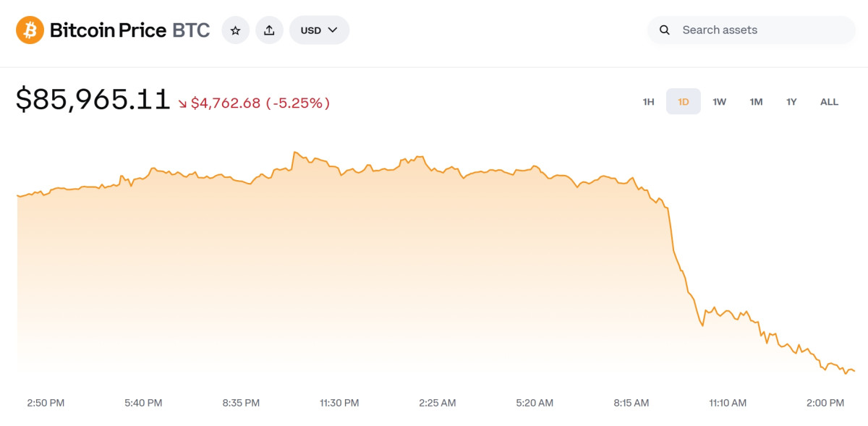Click the 11:30 PM time axis label
The height and width of the screenshot is (426, 868).
pos(340,403)
